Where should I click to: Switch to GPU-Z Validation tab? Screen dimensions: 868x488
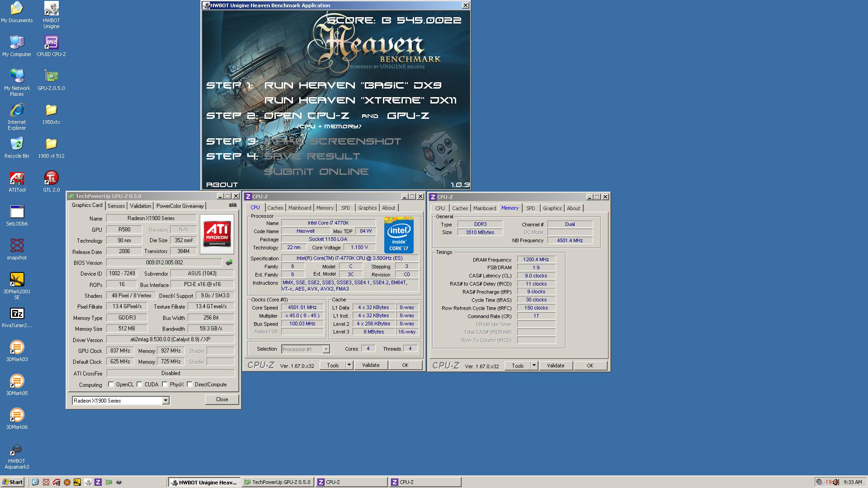[141, 206]
